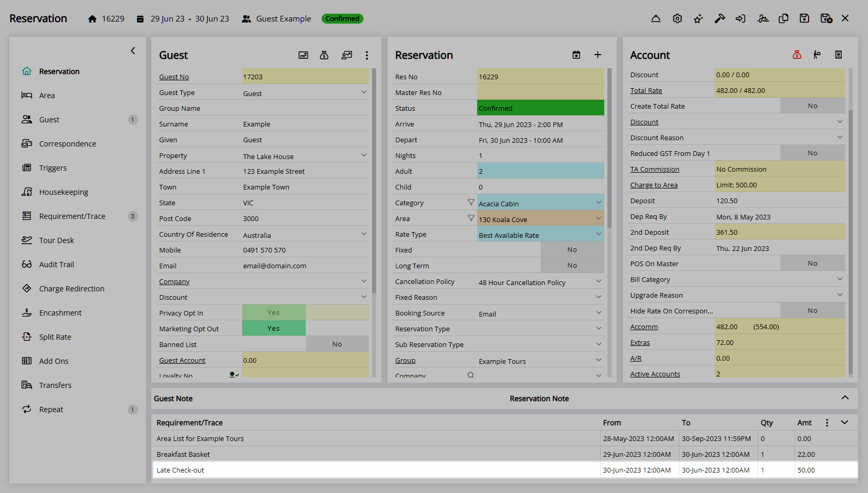Image resolution: width=868 pixels, height=493 pixels.
Task: Click the receipt icon in Account panel
Action: point(839,55)
